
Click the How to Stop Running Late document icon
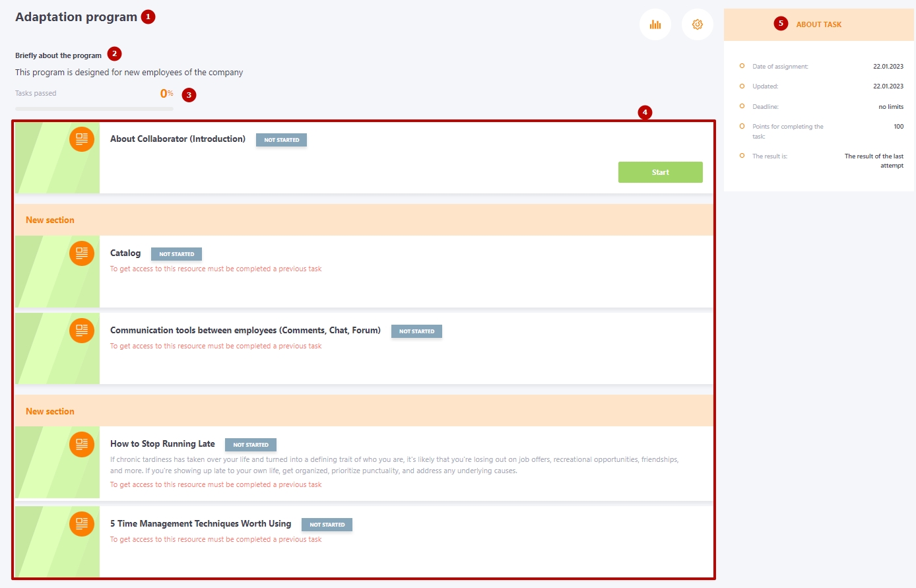point(82,444)
